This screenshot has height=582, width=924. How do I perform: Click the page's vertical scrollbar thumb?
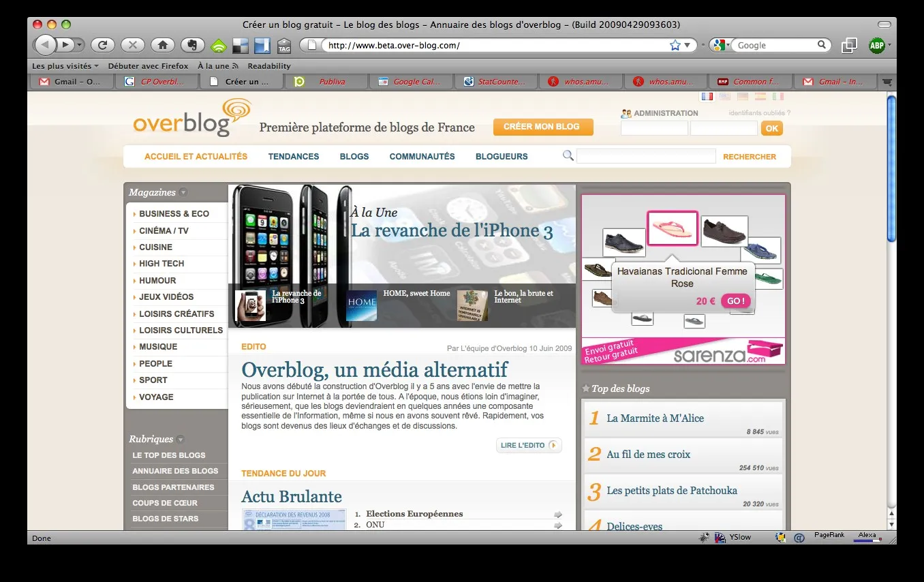tap(891, 168)
